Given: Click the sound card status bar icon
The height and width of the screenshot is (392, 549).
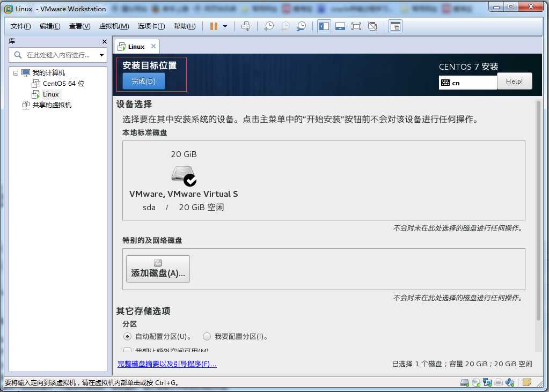Looking at the screenshot, I should (x=510, y=382).
